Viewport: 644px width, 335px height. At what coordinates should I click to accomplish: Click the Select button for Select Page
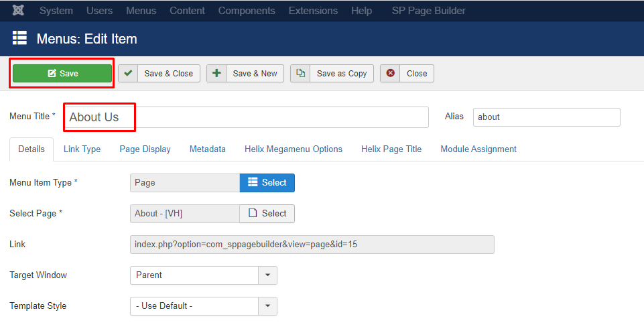tap(267, 214)
